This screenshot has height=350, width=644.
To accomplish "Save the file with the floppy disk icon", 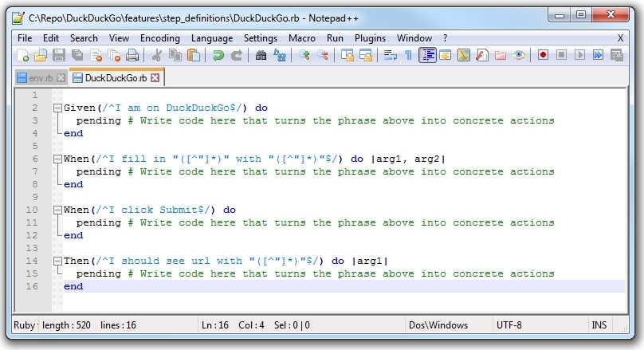I will (x=59, y=55).
